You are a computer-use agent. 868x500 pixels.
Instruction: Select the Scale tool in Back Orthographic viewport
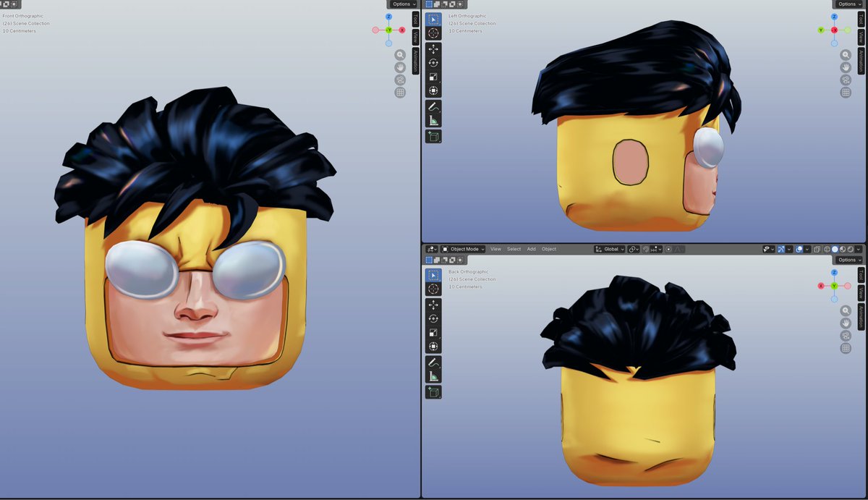point(433,332)
